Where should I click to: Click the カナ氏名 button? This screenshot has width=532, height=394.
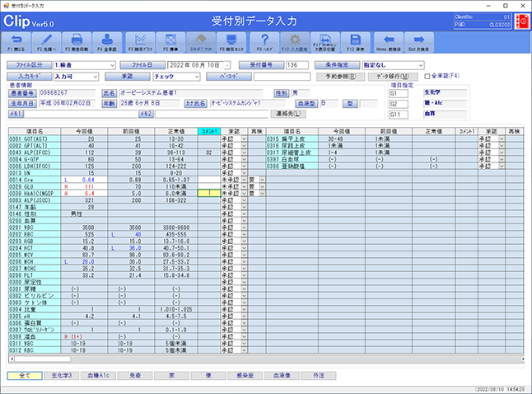[x=195, y=104]
